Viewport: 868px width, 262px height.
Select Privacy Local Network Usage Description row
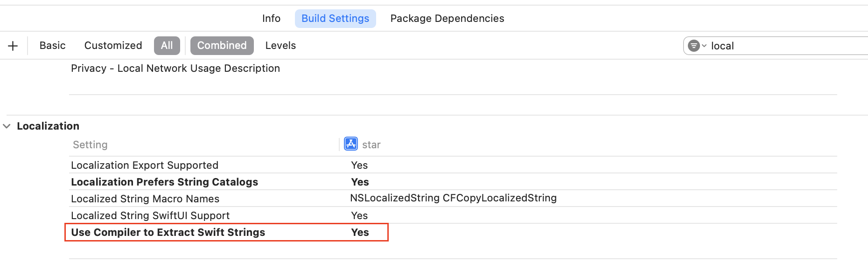[175, 69]
